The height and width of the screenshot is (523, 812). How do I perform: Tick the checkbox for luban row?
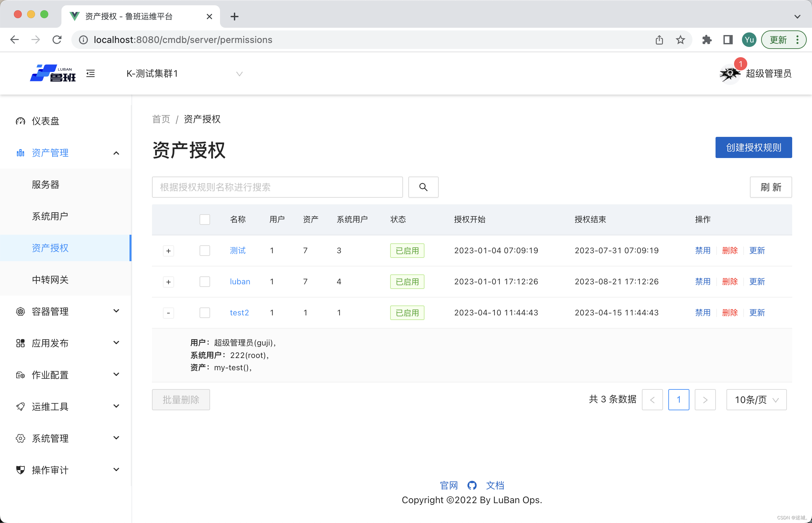point(204,282)
